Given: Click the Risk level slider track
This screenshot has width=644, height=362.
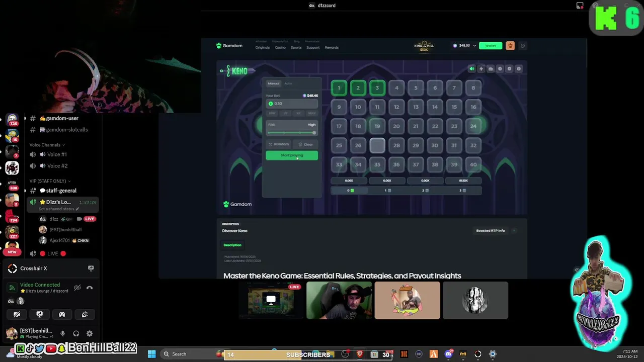Looking at the screenshot, I should pyautogui.click(x=292, y=133).
